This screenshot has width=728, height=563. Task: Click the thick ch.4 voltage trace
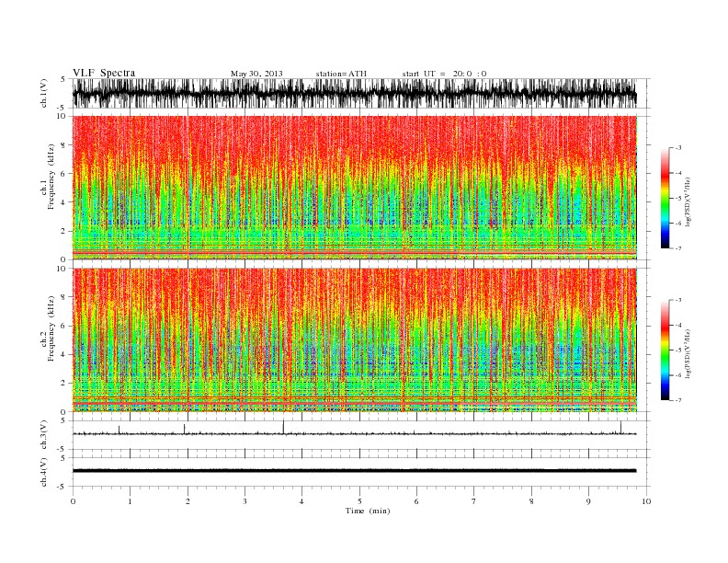point(354,471)
